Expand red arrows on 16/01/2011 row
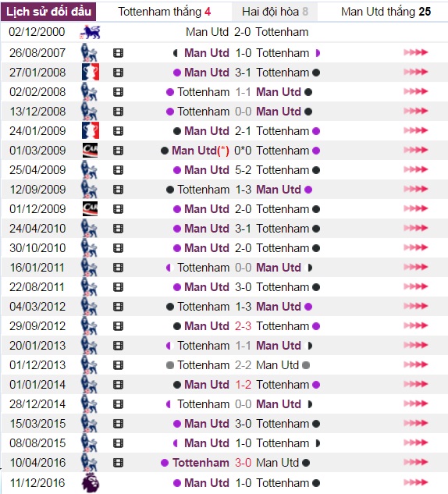The height and width of the screenshot is (494, 448). [415, 268]
